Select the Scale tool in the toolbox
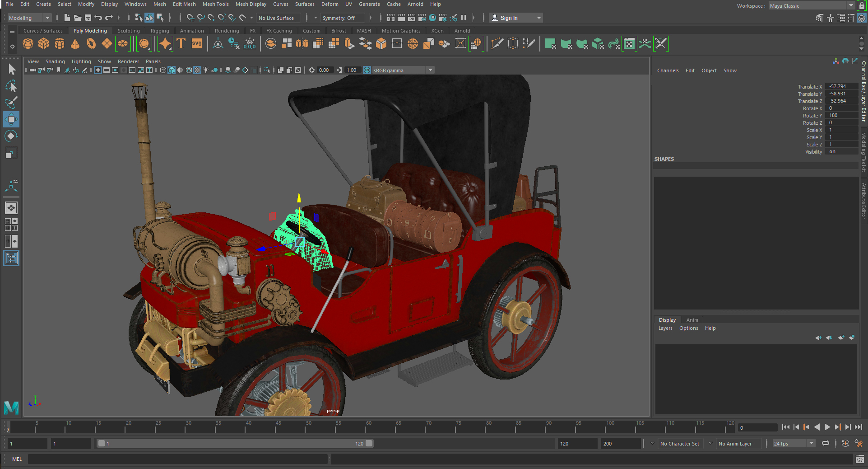 pos(11,153)
